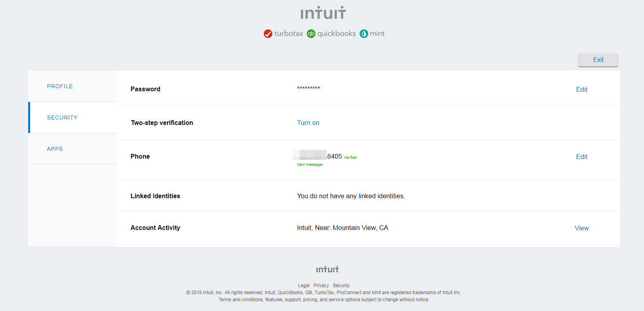Click the small Intuit logo in footer
Viewport: 644px width, 311px height.
point(327,269)
